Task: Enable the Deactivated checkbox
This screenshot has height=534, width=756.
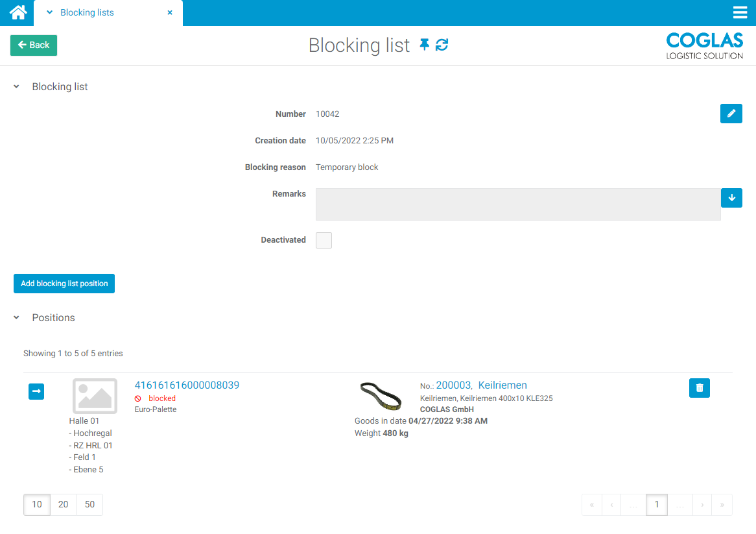Action: point(324,240)
